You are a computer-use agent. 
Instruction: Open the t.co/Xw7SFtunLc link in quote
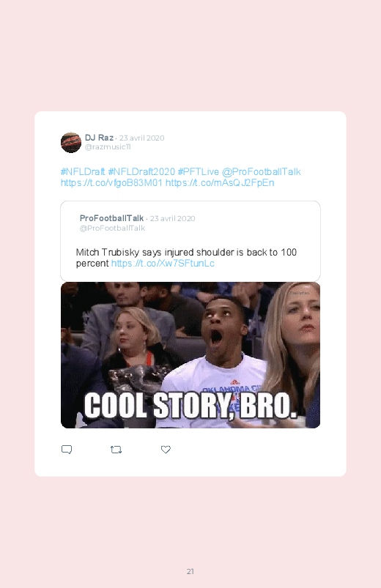coord(163,264)
